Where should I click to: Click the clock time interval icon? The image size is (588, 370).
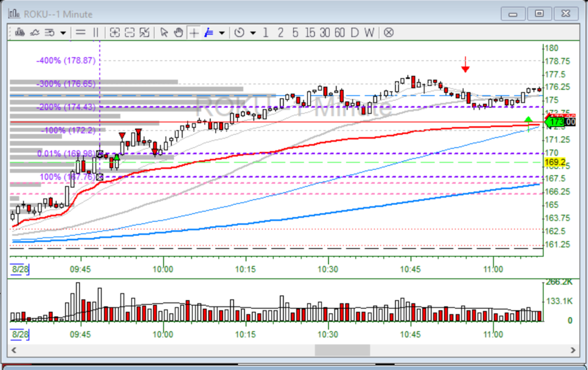[x=239, y=33]
